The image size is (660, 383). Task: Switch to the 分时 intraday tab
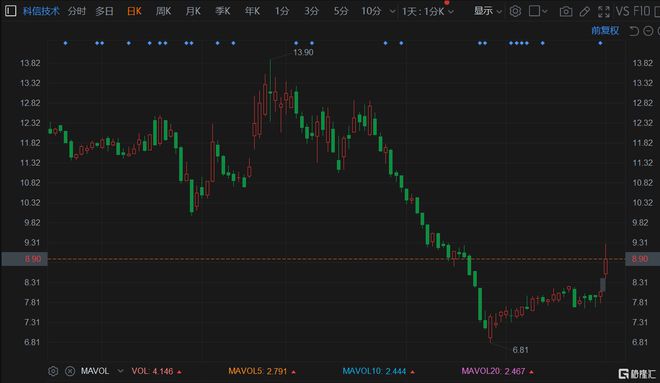click(x=77, y=11)
